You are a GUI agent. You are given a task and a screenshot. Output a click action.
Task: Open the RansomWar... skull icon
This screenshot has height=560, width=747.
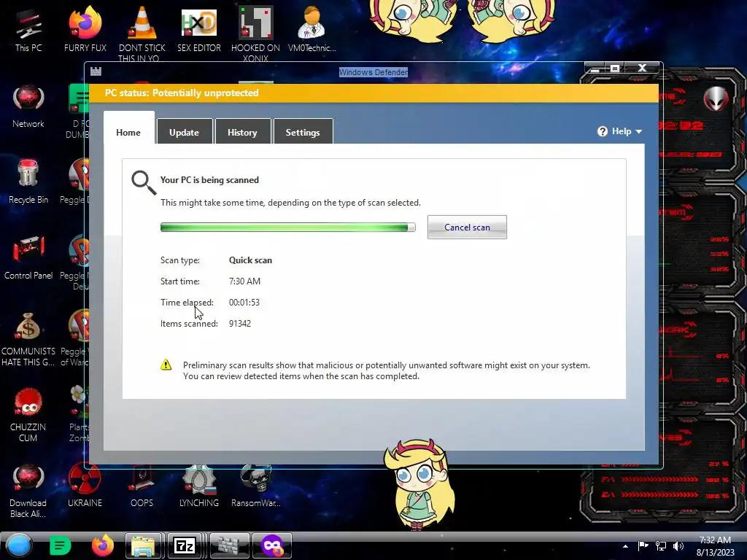click(x=256, y=486)
